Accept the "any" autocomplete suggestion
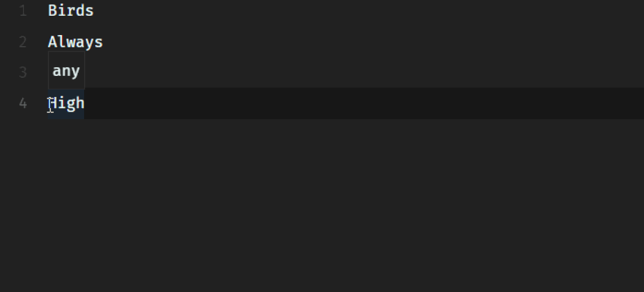 click(x=66, y=71)
